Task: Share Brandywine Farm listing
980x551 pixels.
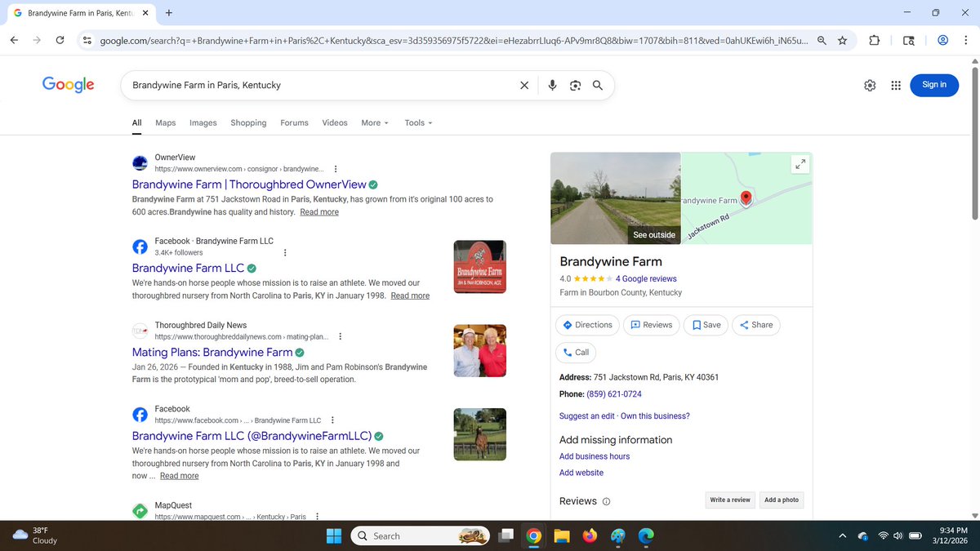Action: click(x=755, y=325)
